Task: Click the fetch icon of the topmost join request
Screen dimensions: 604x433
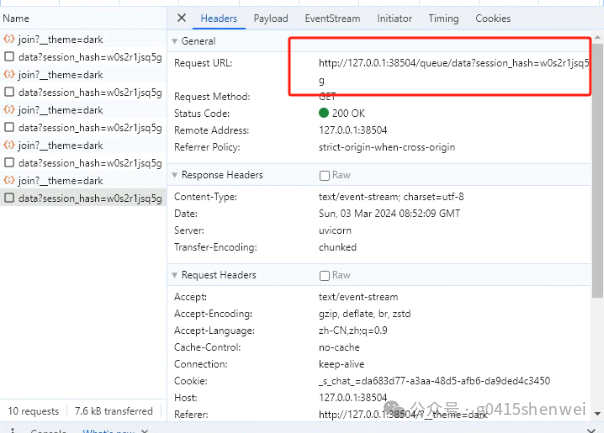Action: pyautogui.click(x=9, y=39)
